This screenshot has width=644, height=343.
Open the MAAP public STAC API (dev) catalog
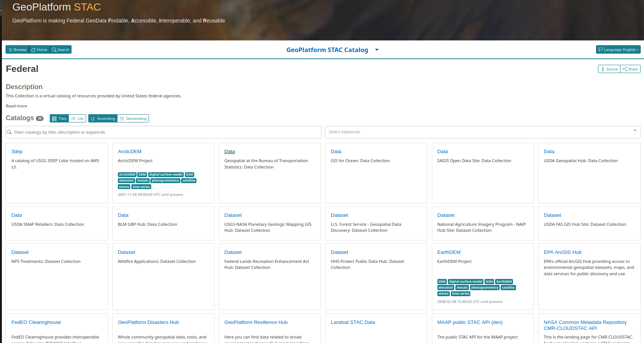pyautogui.click(x=470, y=322)
